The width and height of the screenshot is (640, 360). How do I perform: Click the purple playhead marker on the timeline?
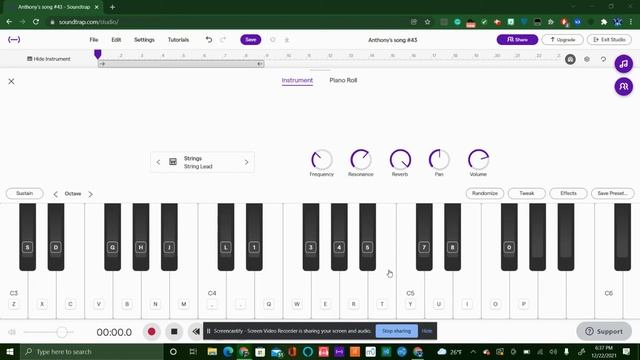pos(98,54)
